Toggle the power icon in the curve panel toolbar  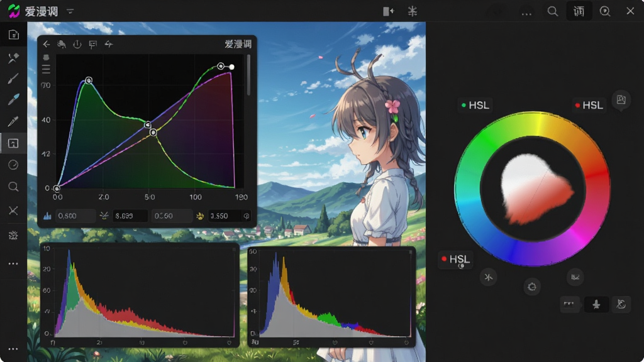click(x=77, y=45)
